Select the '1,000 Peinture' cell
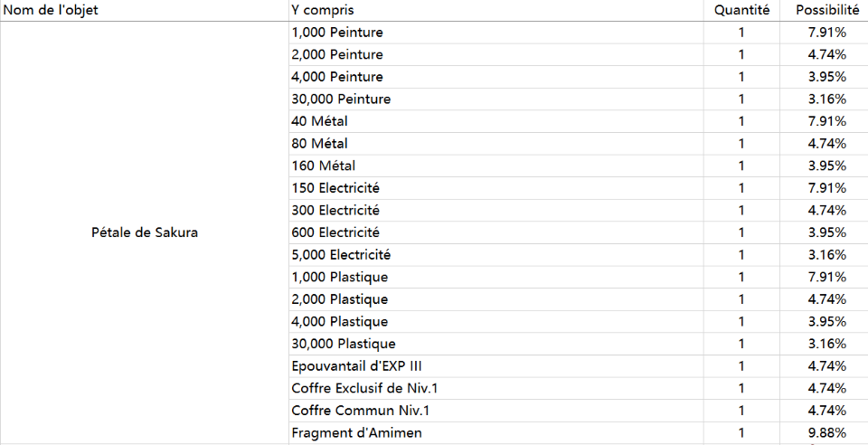The width and height of the screenshot is (868, 445). tap(496, 33)
